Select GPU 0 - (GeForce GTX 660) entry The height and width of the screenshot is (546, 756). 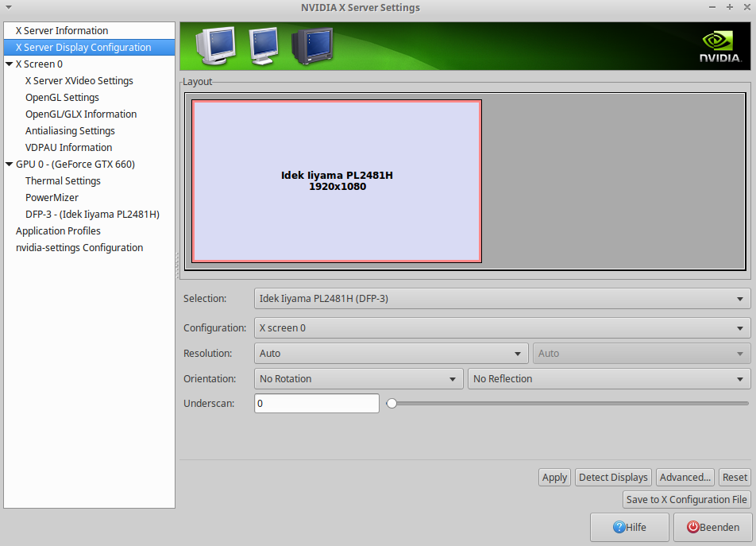[75, 164]
